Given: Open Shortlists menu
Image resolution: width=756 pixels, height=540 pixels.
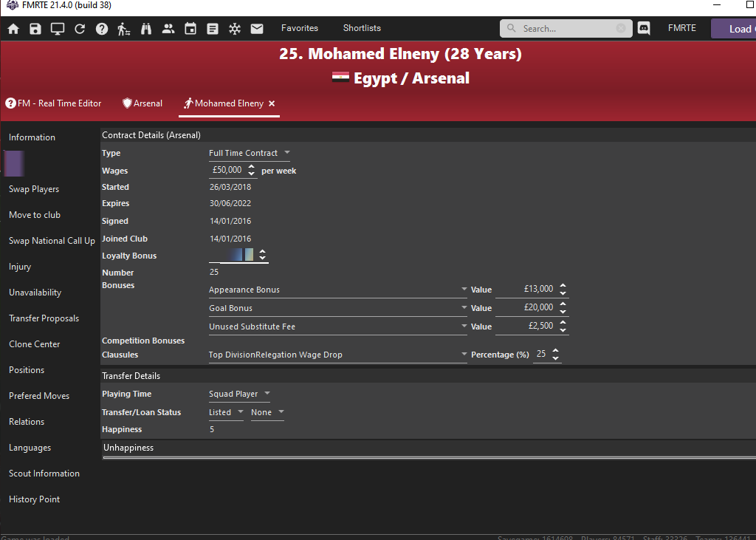Looking at the screenshot, I should pos(362,28).
